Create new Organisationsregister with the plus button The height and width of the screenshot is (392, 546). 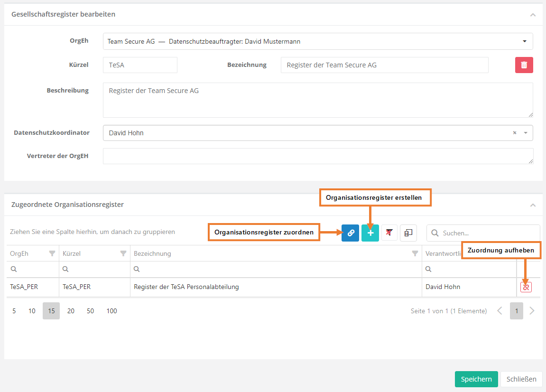370,233
